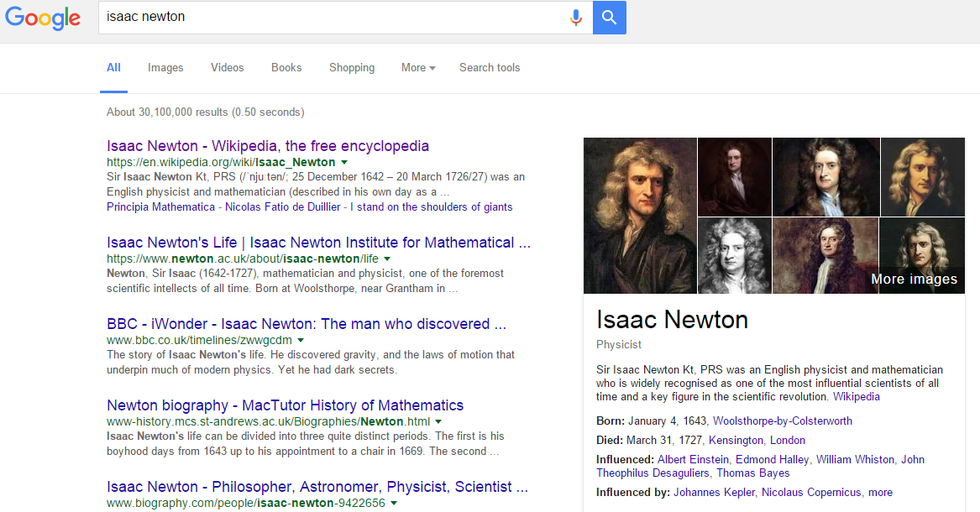Open the Principia Mathematica sitelink
980x512 pixels.
[x=160, y=206]
